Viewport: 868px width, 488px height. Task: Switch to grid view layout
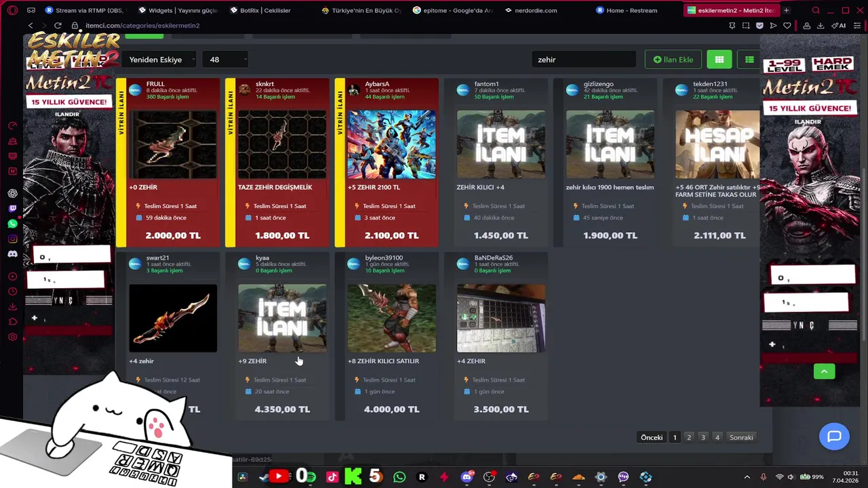[719, 60]
